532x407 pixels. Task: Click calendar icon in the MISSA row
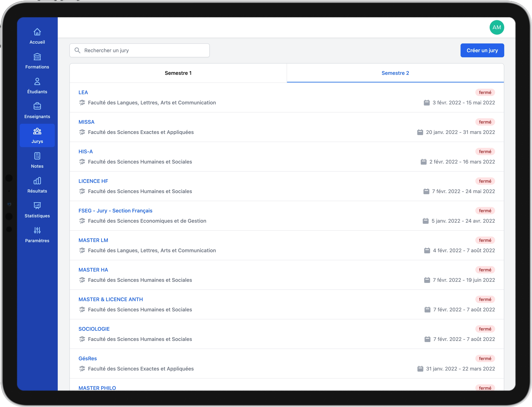tap(420, 132)
